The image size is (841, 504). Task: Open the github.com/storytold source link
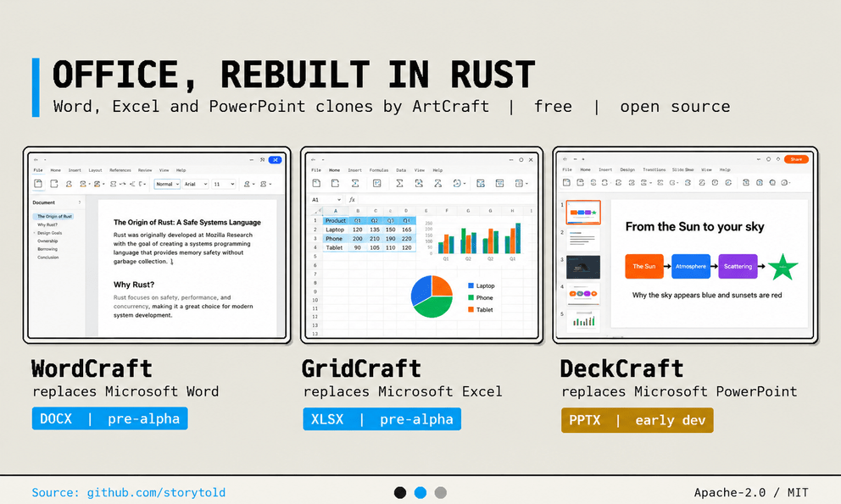point(156,492)
